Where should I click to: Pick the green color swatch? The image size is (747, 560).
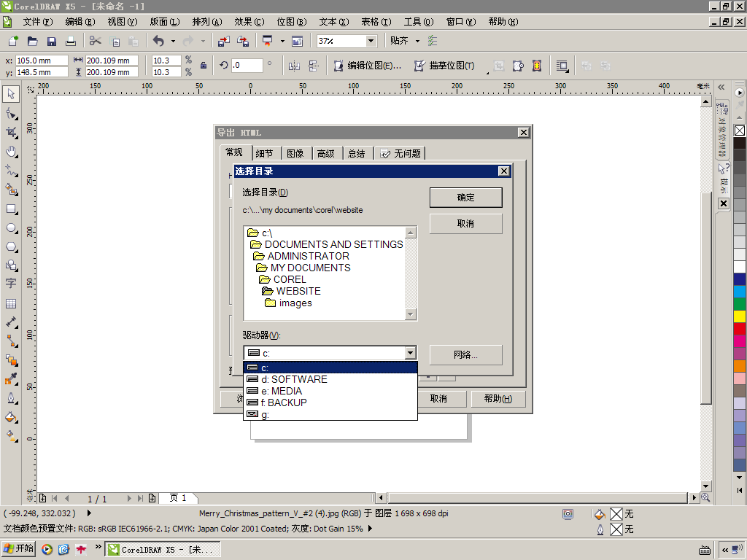(740, 303)
